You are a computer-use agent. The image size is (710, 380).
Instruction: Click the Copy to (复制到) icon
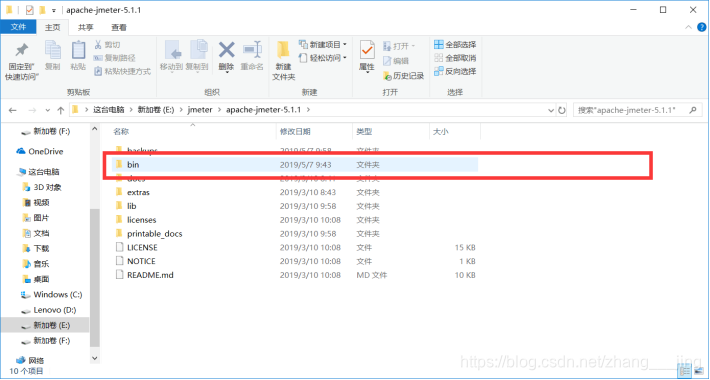pos(198,50)
